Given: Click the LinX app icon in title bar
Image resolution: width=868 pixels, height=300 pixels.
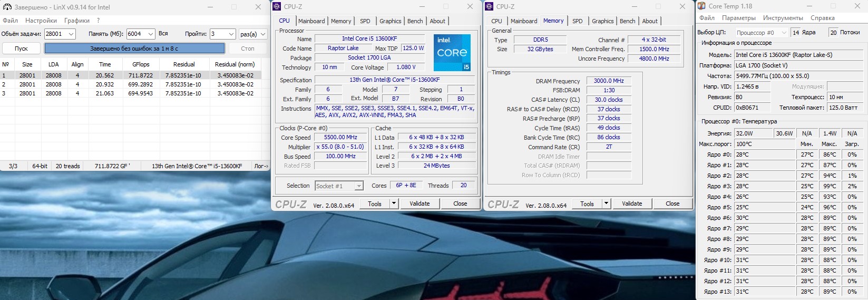Looking at the screenshot, I should pyautogui.click(x=7, y=7).
